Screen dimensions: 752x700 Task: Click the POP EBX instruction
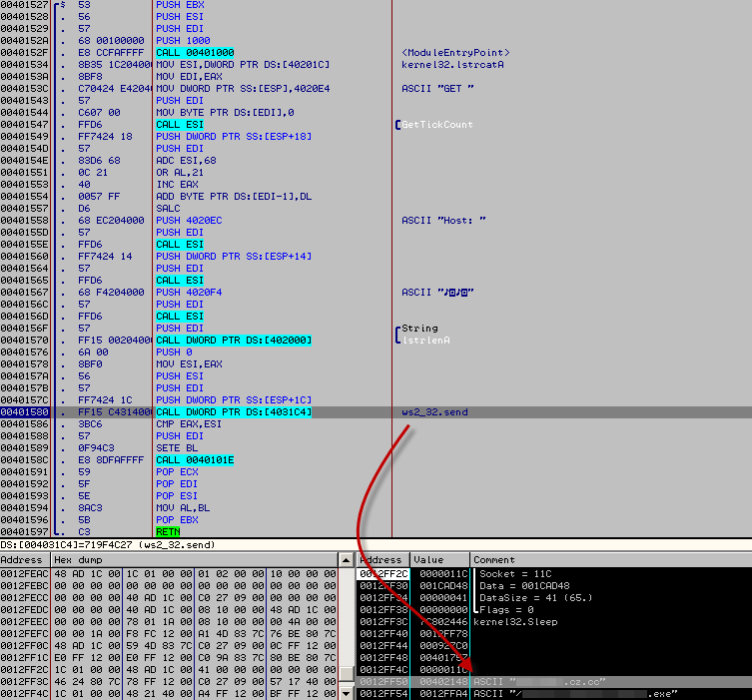coord(177,520)
